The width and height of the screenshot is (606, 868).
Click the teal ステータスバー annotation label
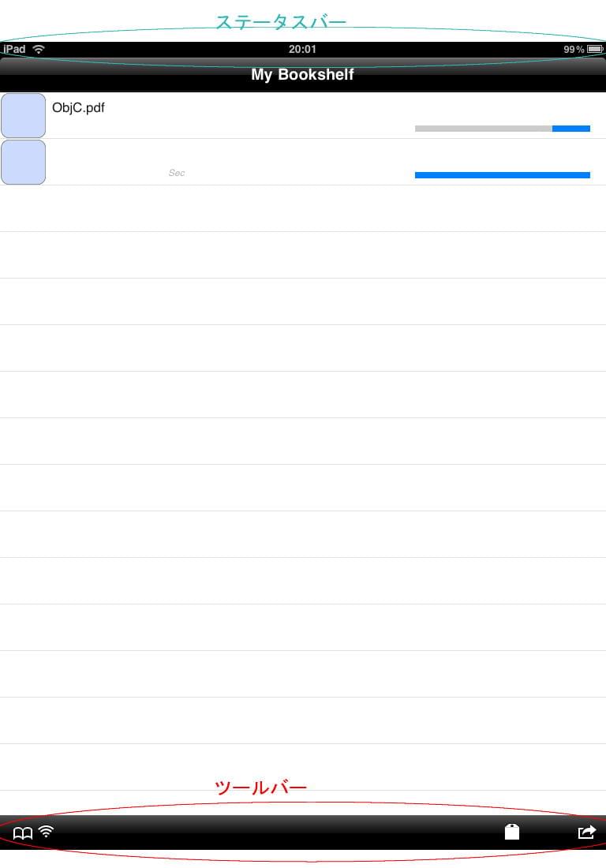tap(281, 21)
